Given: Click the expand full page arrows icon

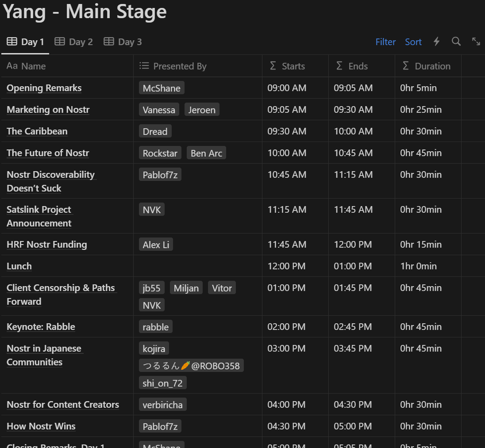Looking at the screenshot, I should pos(476,42).
